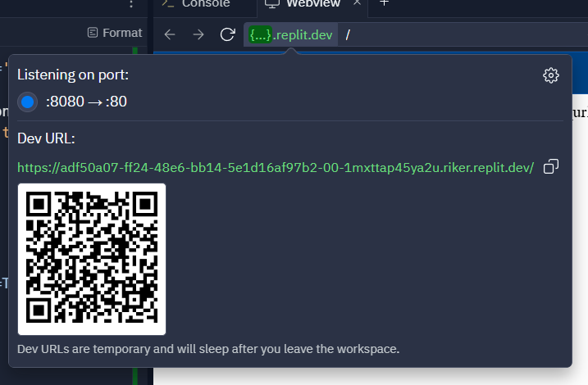Click the 'Listening on port:' label
The height and width of the screenshot is (385, 588).
click(73, 75)
